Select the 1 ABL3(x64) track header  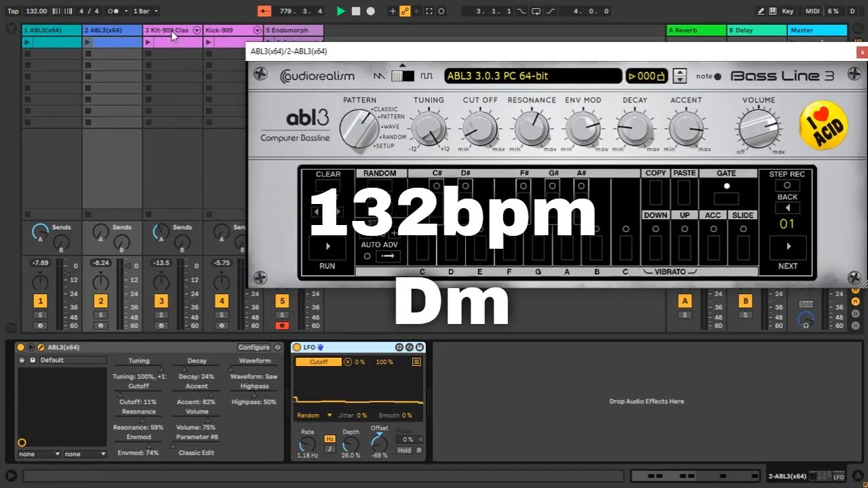(x=52, y=30)
